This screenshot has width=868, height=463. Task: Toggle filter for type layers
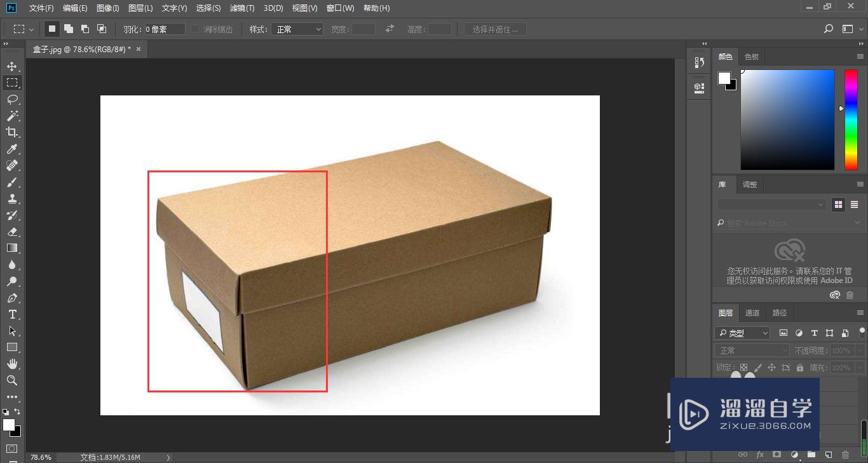tap(814, 333)
